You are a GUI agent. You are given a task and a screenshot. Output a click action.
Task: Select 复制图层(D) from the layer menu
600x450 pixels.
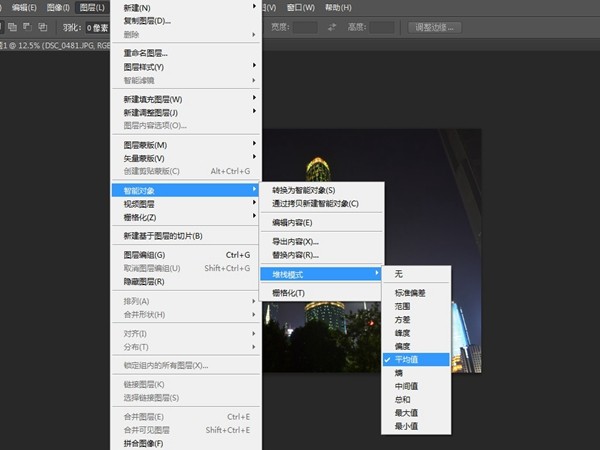(147, 20)
